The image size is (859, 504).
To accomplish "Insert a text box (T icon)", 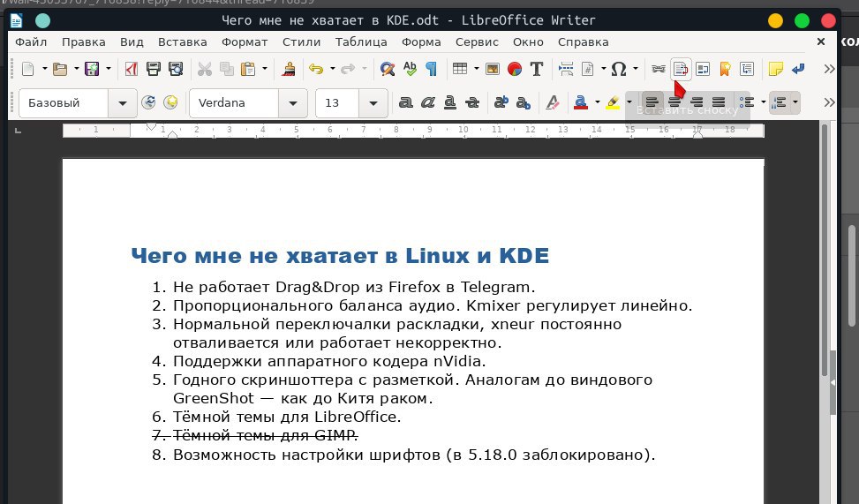I will tap(537, 69).
